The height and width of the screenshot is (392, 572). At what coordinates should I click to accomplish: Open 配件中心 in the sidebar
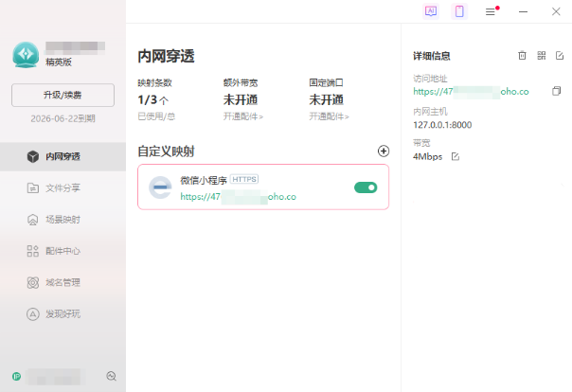point(63,251)
